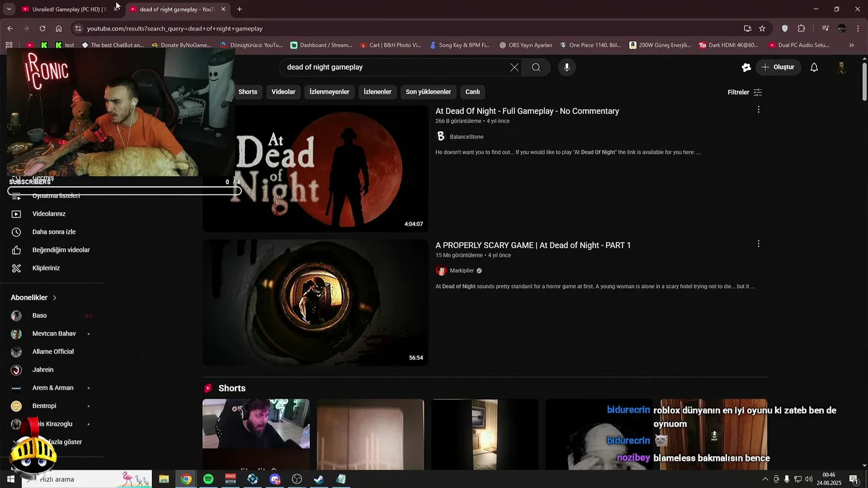The height and width of the screenshot is (488, 868).
Task: Open At Dead Of Night Full Gameplay title
Action: click(527, 111)
